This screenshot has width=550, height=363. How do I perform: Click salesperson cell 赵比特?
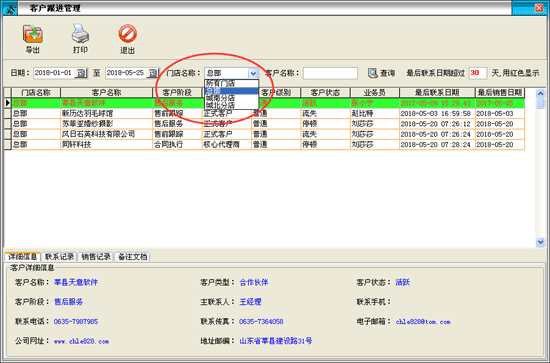point(375,114)
